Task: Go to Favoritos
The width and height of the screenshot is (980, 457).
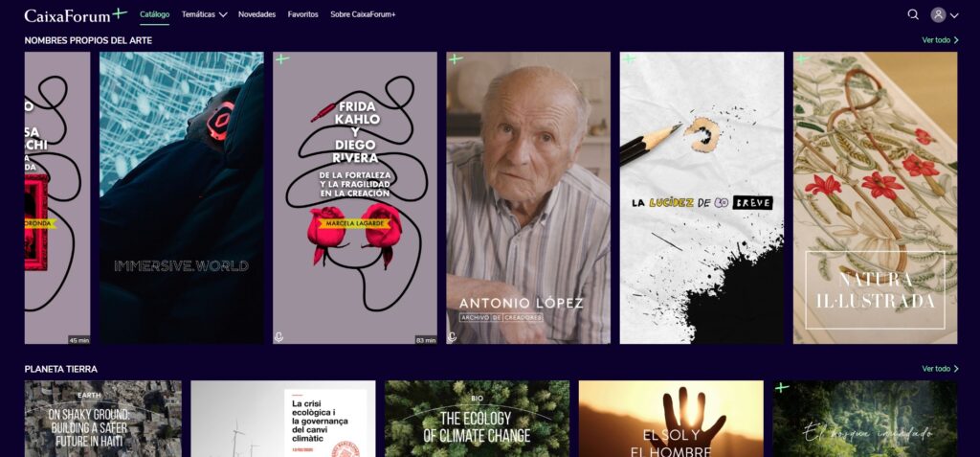Action: coord(303,14)
